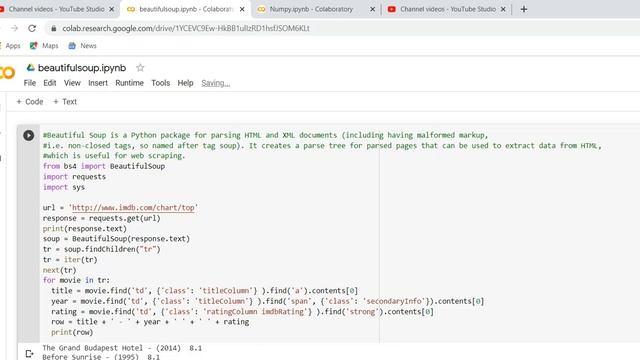Screen dimensions: 640x360
Task: Click the 'print(row)' code line
Action: pyautogui.click(x=72, y=332)
